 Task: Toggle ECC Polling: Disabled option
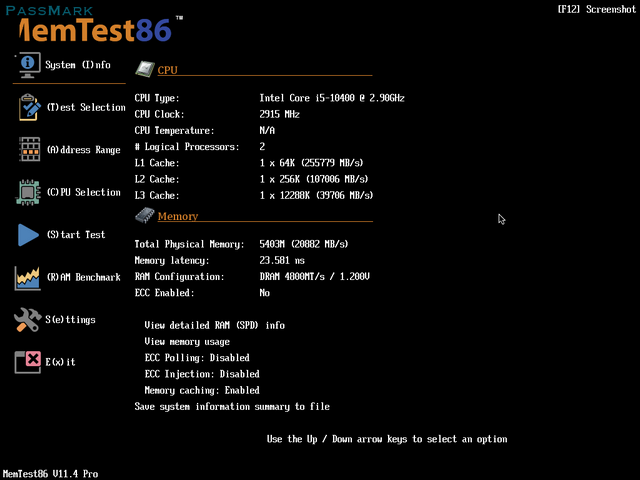(x=197, y=358)
